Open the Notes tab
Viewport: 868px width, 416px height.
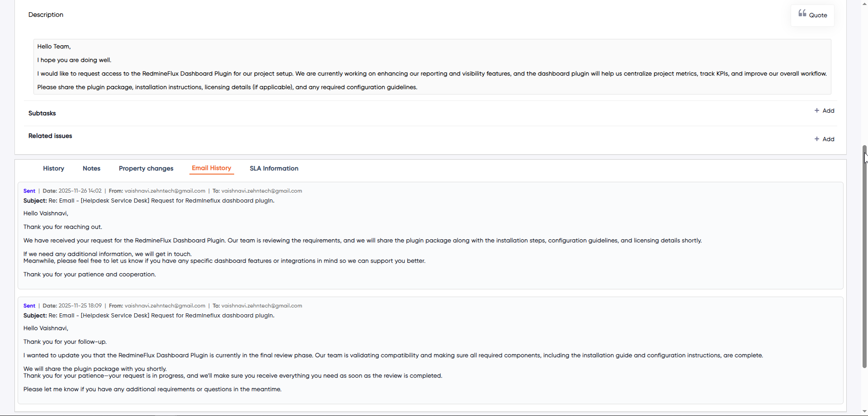(x=91, y=168)
